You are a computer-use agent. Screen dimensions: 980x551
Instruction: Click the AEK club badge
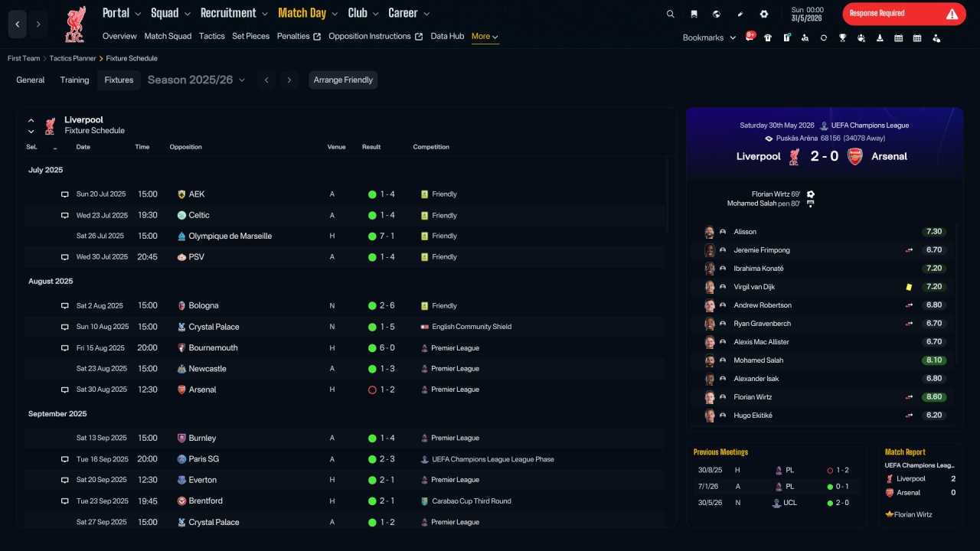(181, 194)
